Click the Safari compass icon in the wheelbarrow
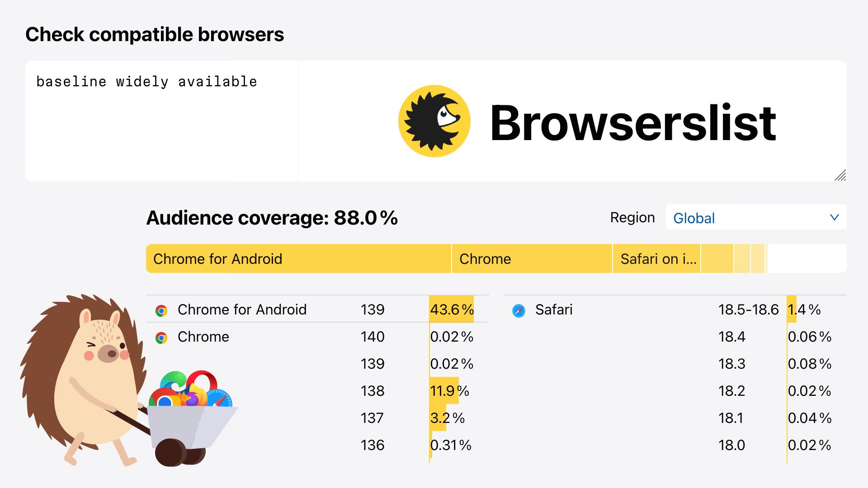Image resolution: width=868 pixels, height=488 pixels. pos(220,399)
